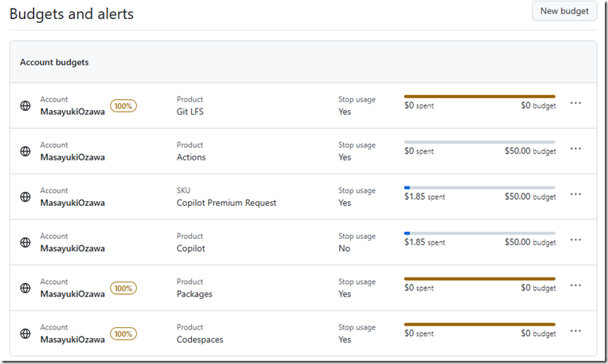Click the Packages budget progress bar

(480, 279)
